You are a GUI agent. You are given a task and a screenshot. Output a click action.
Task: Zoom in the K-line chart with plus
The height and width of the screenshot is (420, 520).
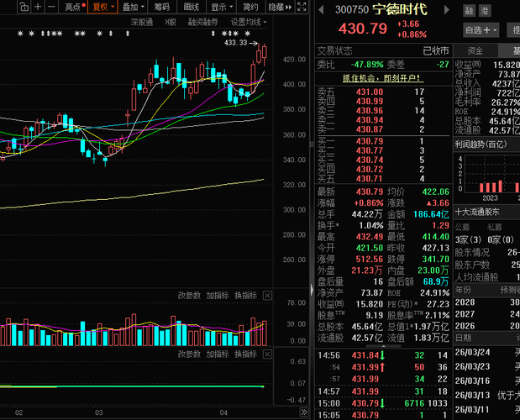pos(38,7)
